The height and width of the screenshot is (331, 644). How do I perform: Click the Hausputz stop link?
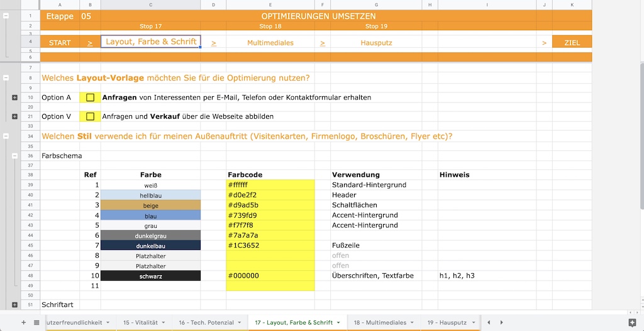click(x=376, y=42)
